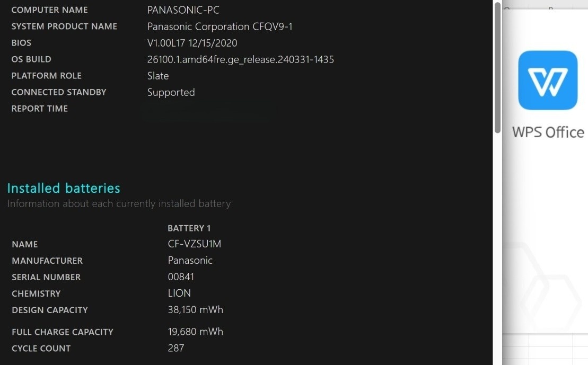
Task: Click the battery manufacturer value Panasonic
Action: tap(190, 261)
